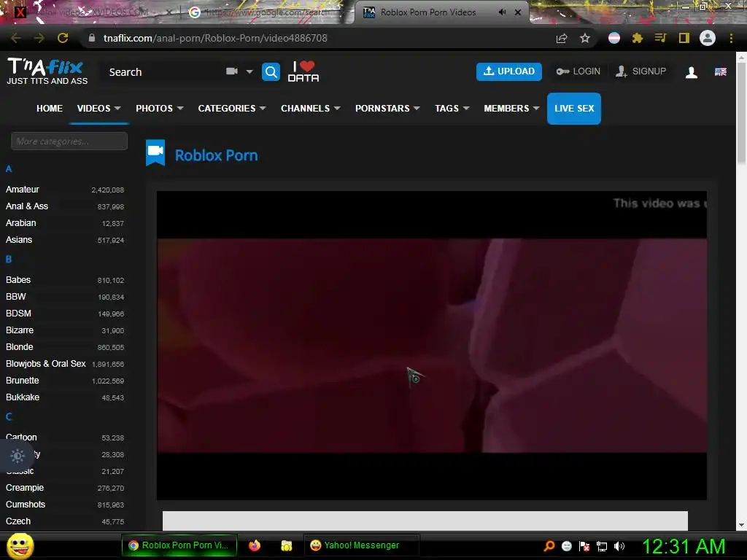The width and height of the screenshot is (747, 560).
Task: Open the Chrome three-dot menu
Action: pos(731,38)
